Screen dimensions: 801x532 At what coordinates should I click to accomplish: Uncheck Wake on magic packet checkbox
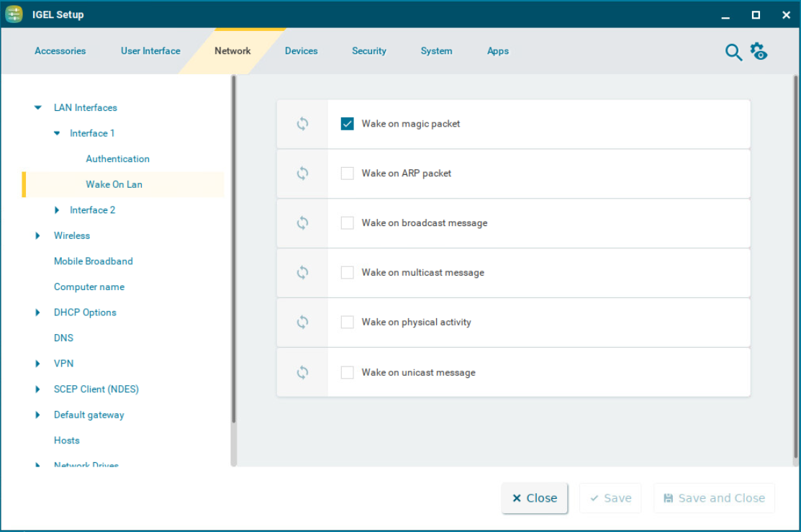[x=348, y=124]
